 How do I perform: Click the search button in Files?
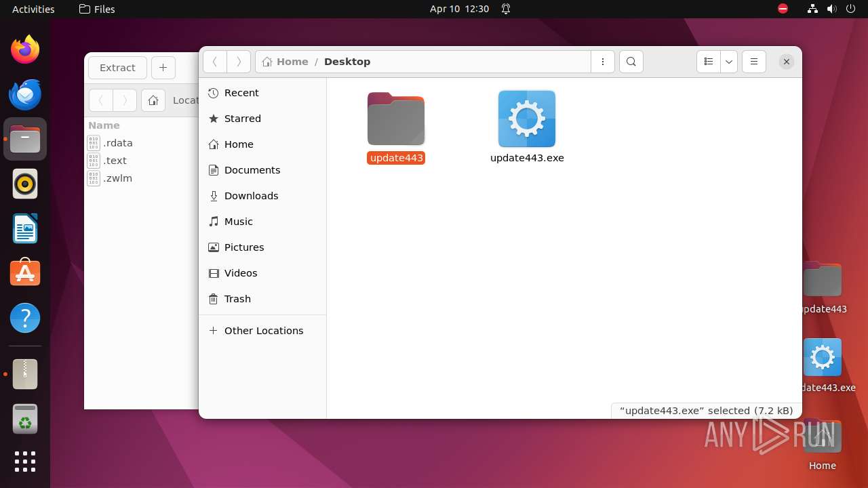[x=631, y=62]
